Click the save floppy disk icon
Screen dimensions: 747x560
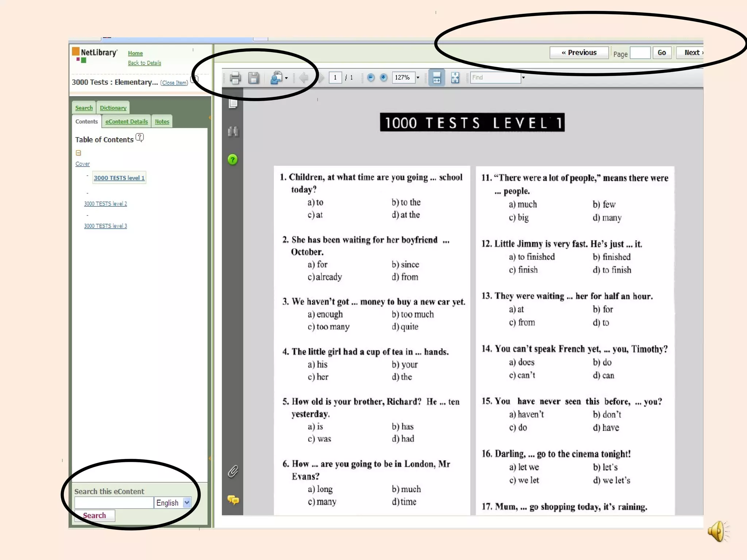pos(253,78)
